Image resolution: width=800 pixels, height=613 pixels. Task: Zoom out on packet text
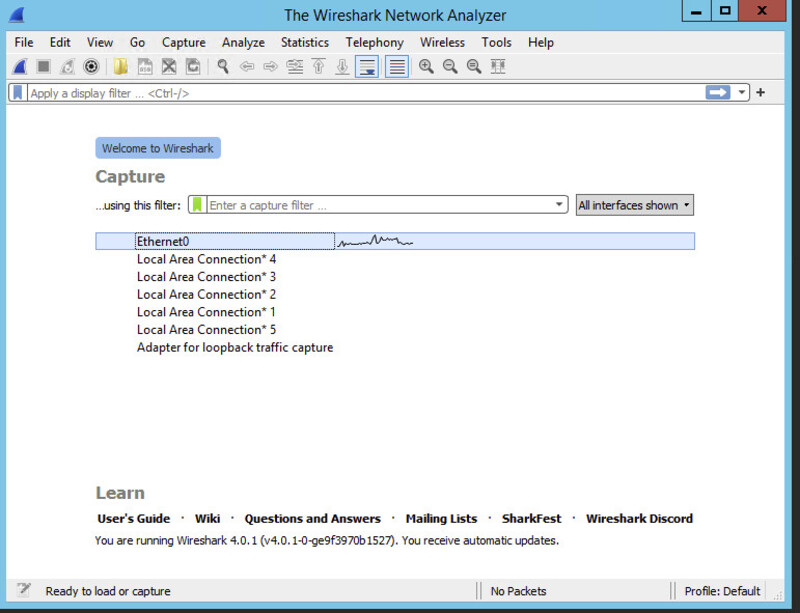click(x=450, y=67)
